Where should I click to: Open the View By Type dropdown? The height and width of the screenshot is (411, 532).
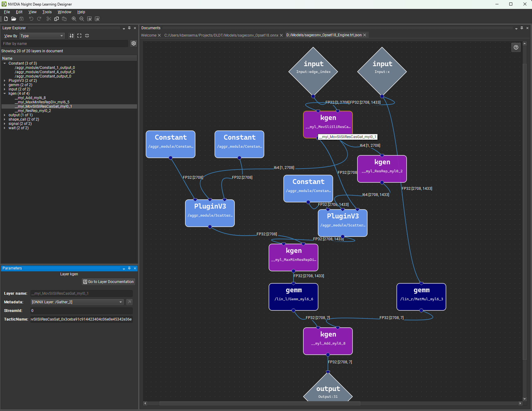click(42, 36)
